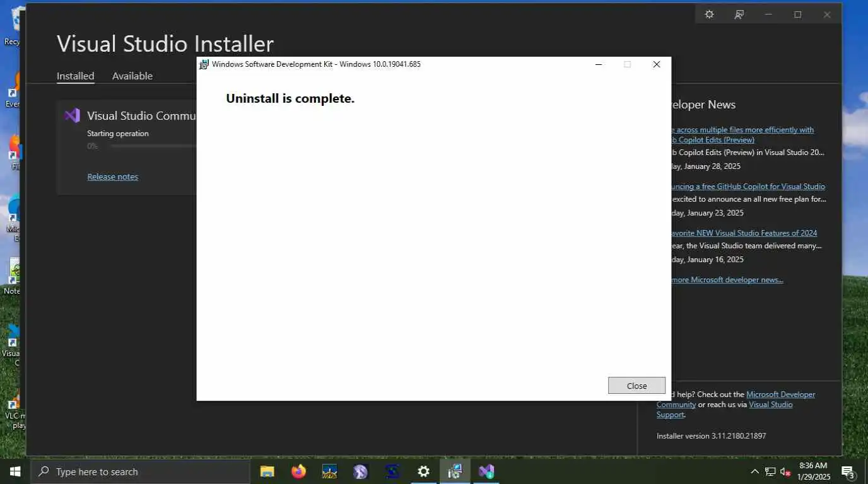
Task: Click the network status tray icon
Action: (770, 471)
